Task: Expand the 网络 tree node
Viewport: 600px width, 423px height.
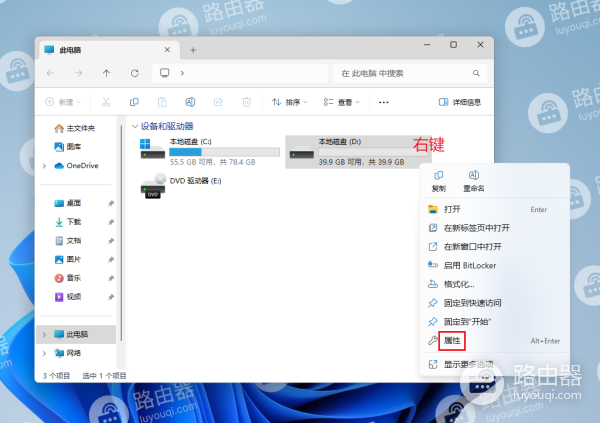Action: pyautogui.click(x=44, y=353)
